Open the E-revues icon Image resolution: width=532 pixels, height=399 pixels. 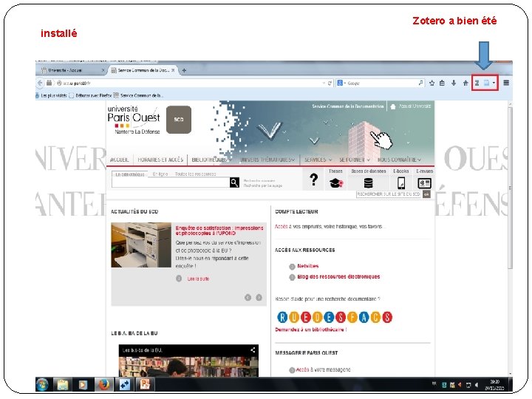pyautogui.click(x=424, y=183)
